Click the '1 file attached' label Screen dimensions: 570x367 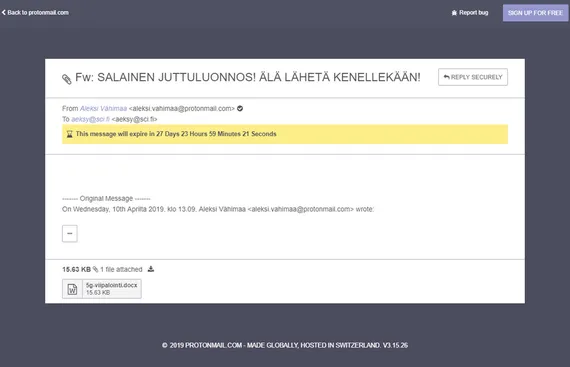pos(121,269)
